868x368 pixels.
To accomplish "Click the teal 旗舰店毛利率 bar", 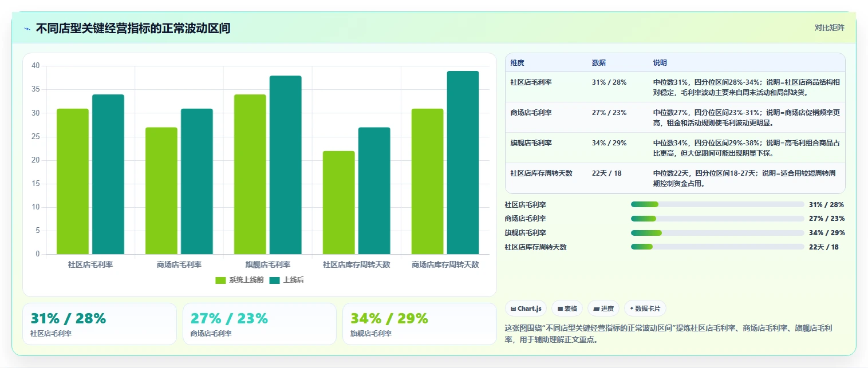I will coord(286,165).
